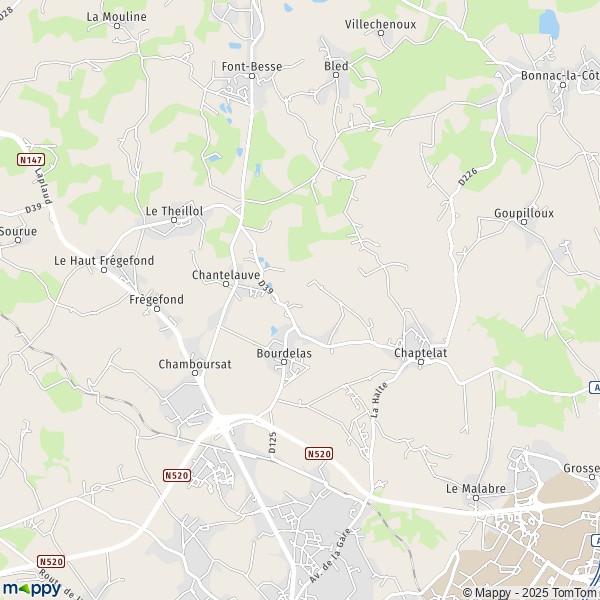Click the Mappy TomTom copyright text
This screenshot has width=600, height=600.
[x=531, y=593]
